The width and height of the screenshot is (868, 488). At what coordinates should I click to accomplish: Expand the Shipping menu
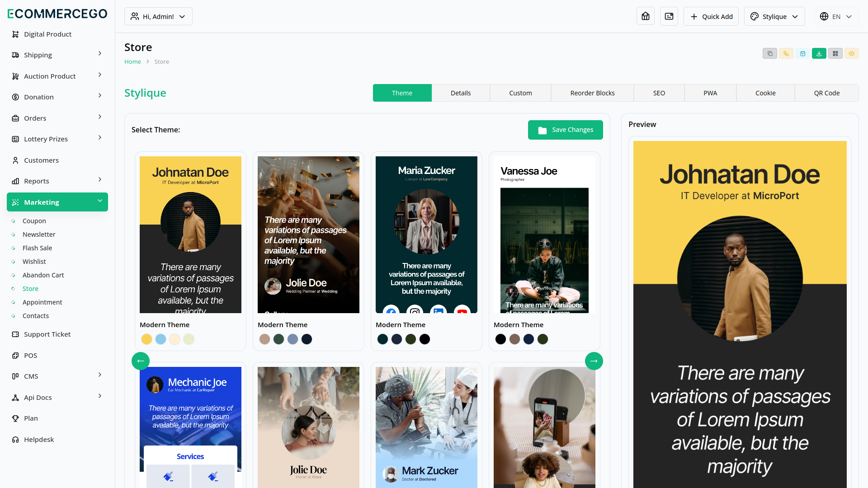pos(57,55)
